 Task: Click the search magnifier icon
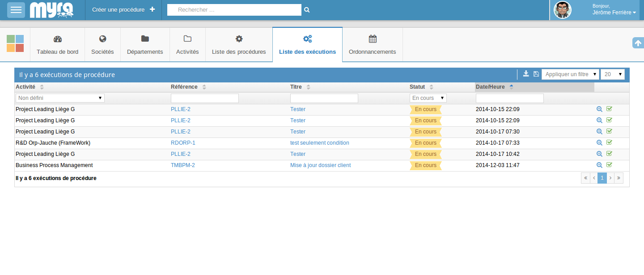307,10
